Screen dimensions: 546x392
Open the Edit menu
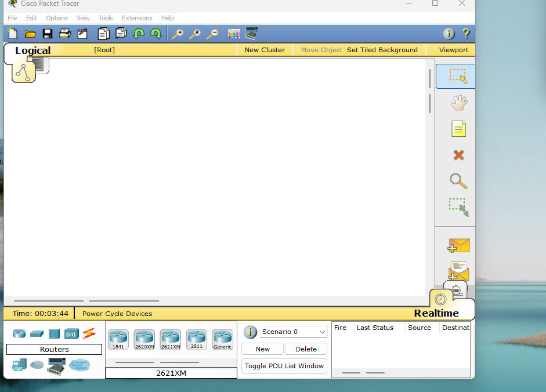31,18
